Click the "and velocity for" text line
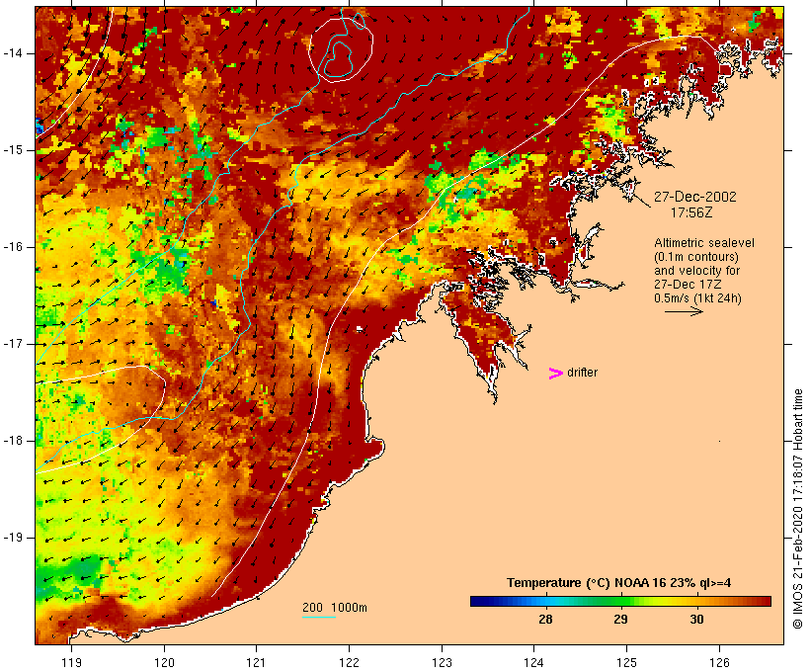This screenshot has height=672, width=810. [696, 271]
